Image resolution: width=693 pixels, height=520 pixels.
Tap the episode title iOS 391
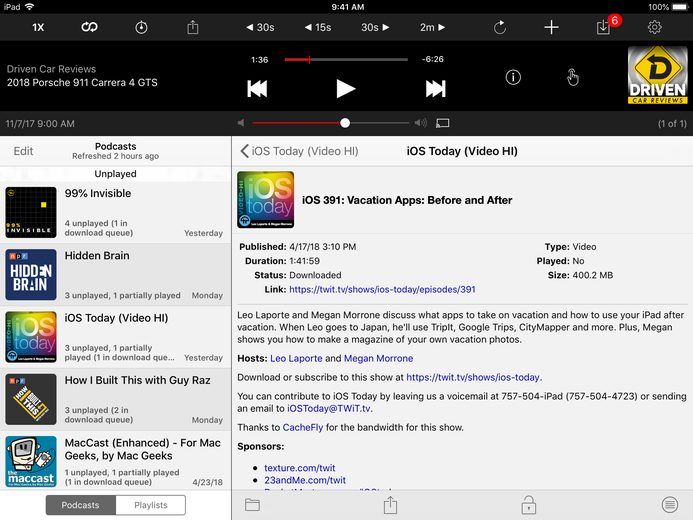pos(407,200)
